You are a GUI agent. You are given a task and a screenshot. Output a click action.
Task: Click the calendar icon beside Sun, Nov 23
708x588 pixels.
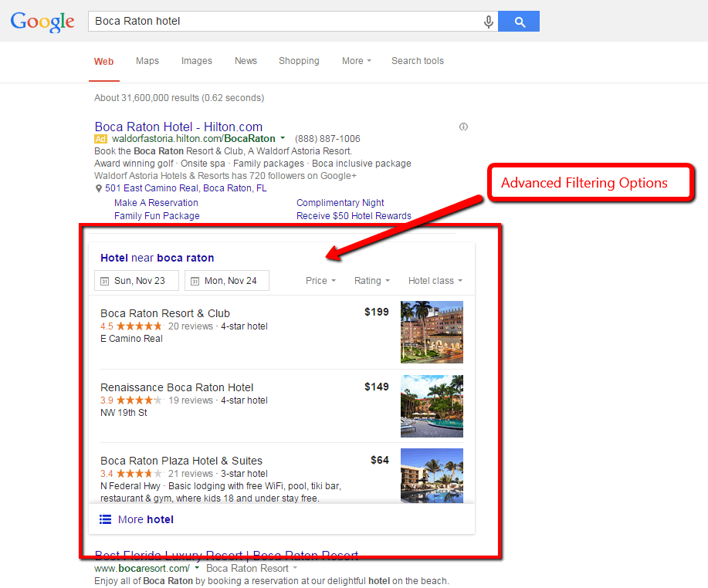coord(104,281)
